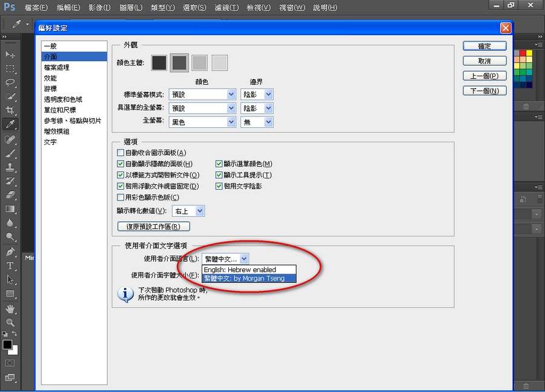Click the options bar eyedropper preset icon
Viewport: 545px width, 392px height.
pos(17,24)
